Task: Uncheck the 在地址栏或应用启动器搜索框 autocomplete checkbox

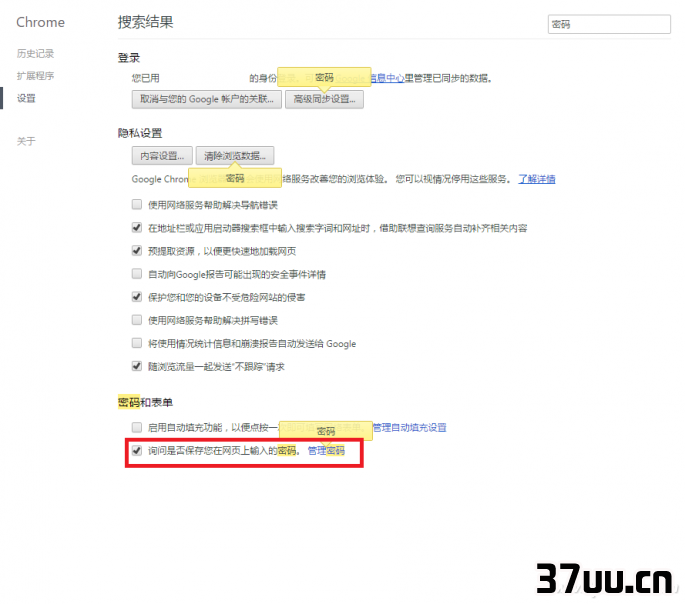Action: pyautogui.click(x=137, y=228)
